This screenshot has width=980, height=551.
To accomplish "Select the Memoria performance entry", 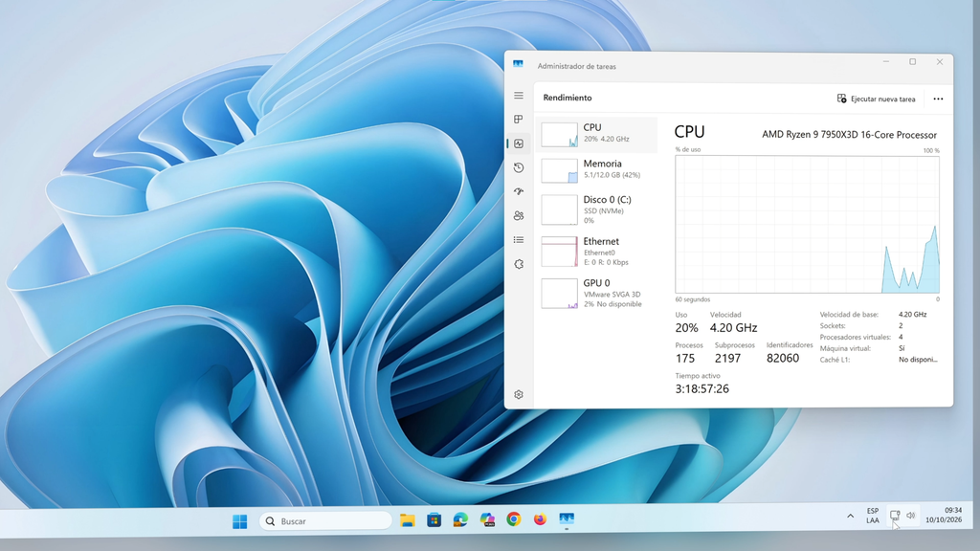I will [x=596, y=170].
